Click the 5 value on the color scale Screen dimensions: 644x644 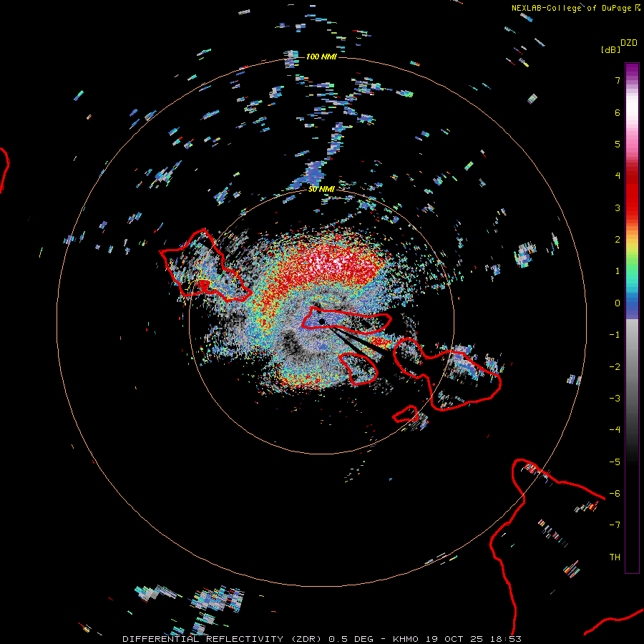tap(618, 144)
